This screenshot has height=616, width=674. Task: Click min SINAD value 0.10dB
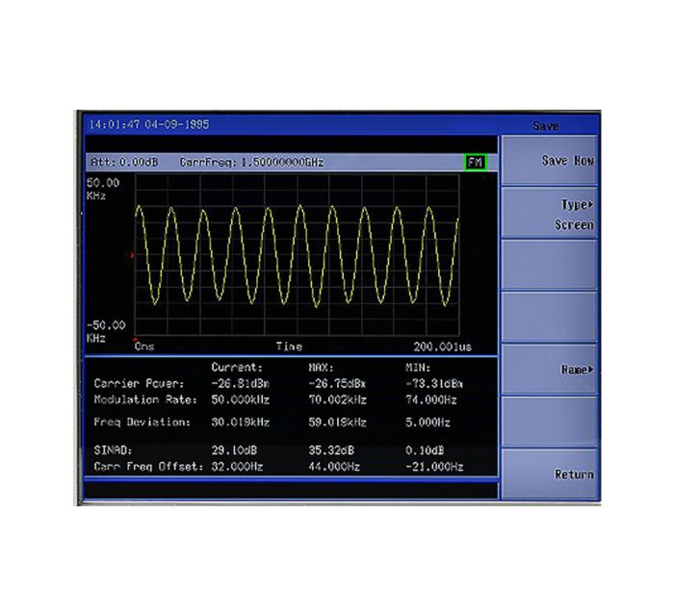point(425,450)
